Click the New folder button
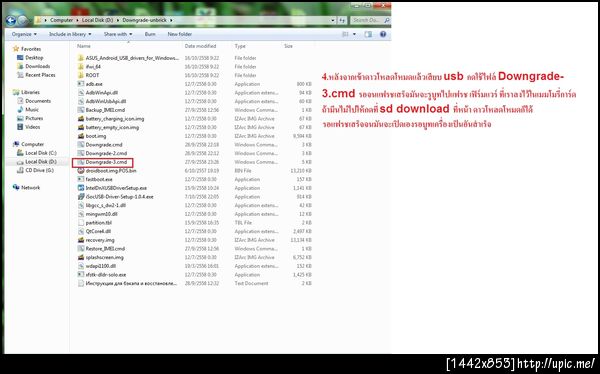 (x=179, y=34)
